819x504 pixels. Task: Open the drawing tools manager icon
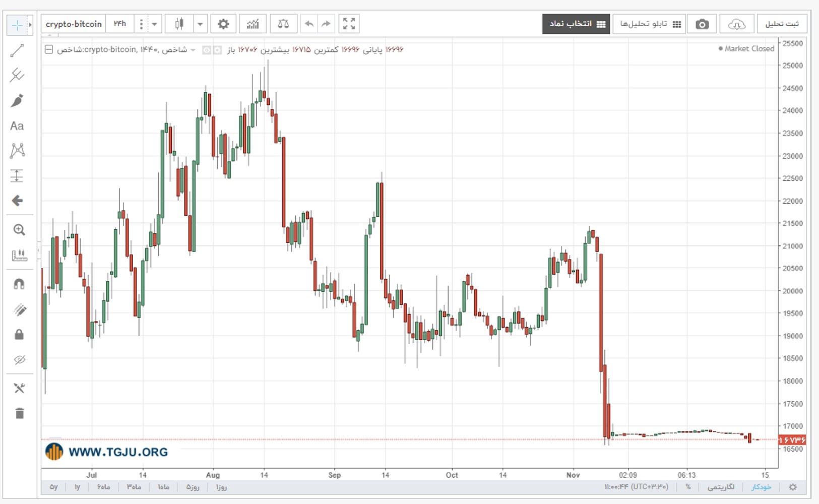(19, 388)
